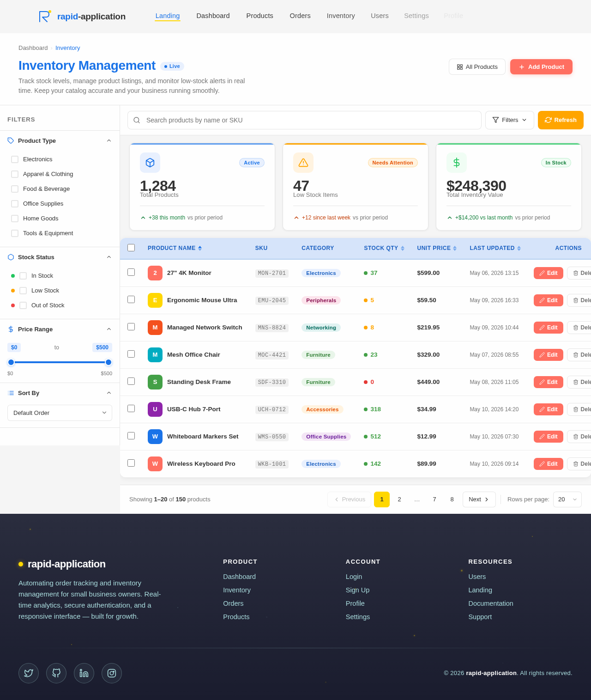Screen dimensions: 591x700
Task: Click the All Products button
Action: pyautogui.click(x=477, y=67)
